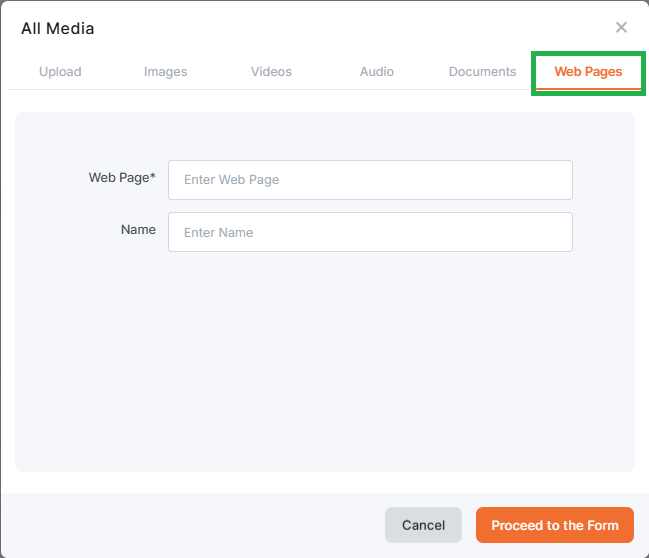Viewport: 649px width, 558px height.
Task: Click the orange underline under Web Pages
Action: [588, 89]
